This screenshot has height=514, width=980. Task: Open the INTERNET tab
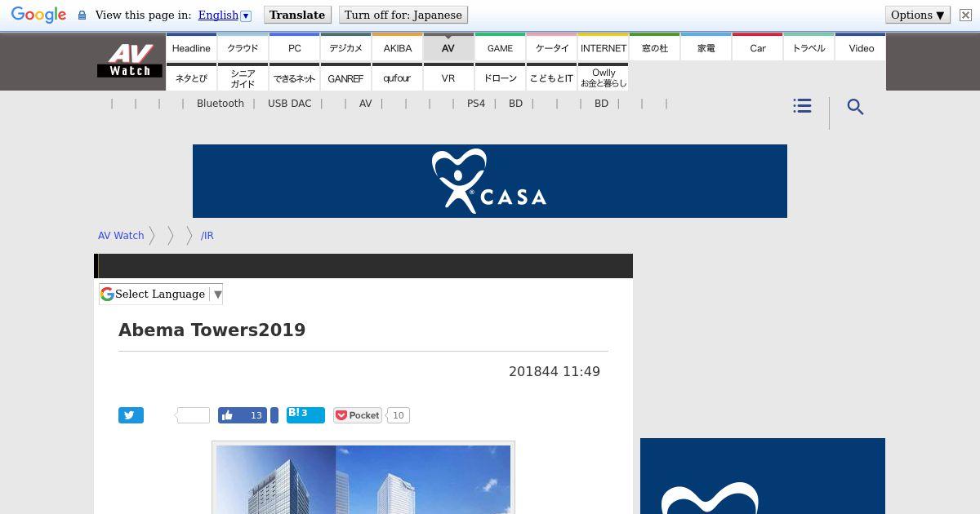(604, 47)
